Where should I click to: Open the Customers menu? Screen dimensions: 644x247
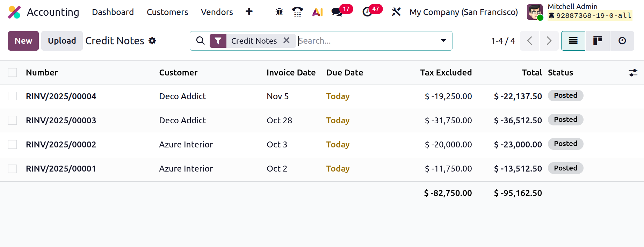click(167, 12)
